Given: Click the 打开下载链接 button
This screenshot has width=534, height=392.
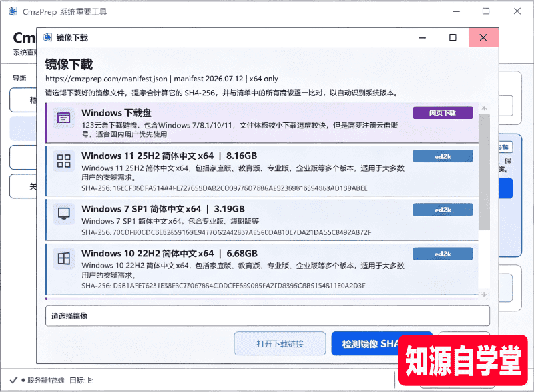Looking at the screenshot, I should click(280, 344).
